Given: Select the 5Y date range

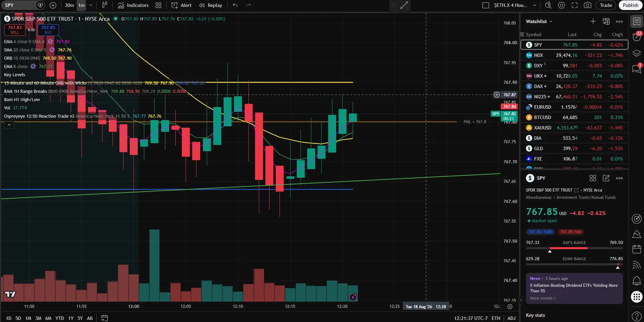Looking at the screenshot, I should click(x=80, y=318).
